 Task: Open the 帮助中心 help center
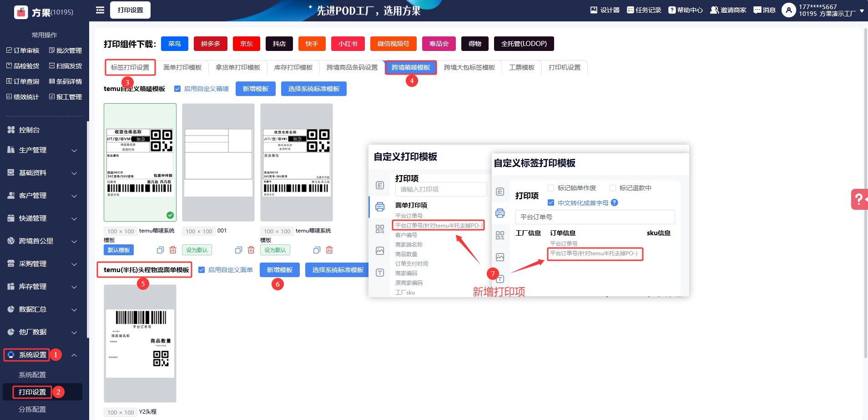685,10
